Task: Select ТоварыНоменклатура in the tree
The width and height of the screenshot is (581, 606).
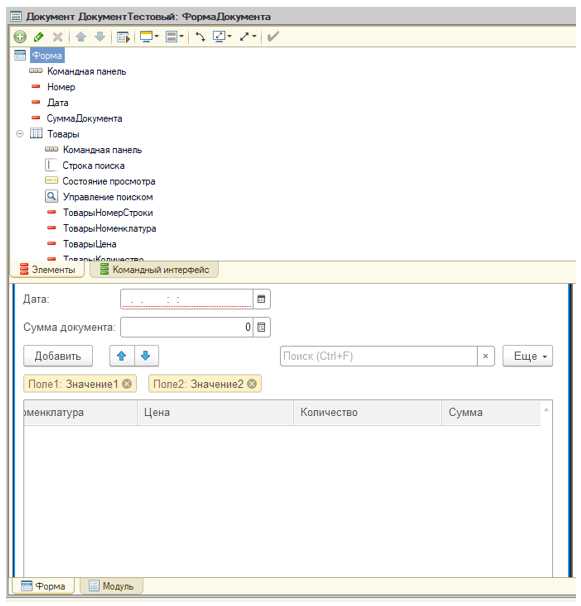Action: (109, 229)
